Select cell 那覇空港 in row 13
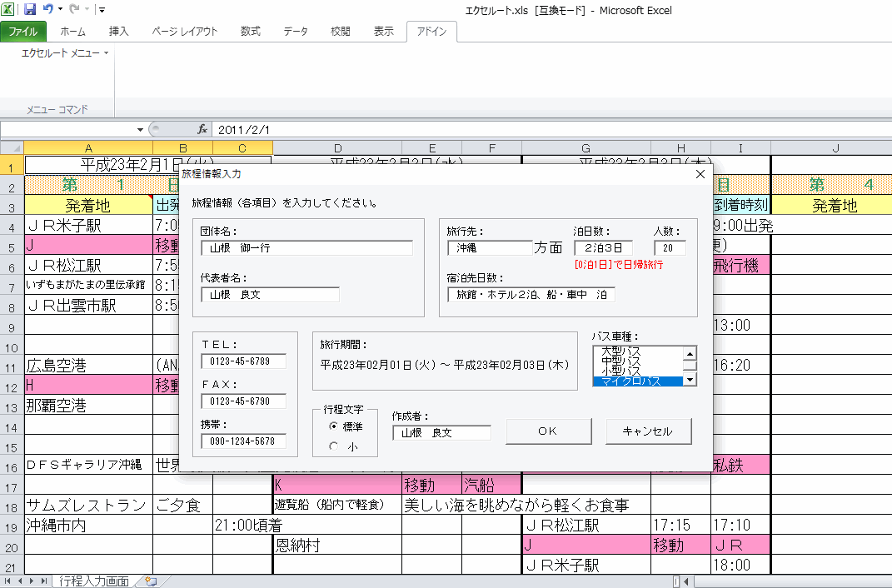Screen dimensions: 892x588 pos(88,405)
